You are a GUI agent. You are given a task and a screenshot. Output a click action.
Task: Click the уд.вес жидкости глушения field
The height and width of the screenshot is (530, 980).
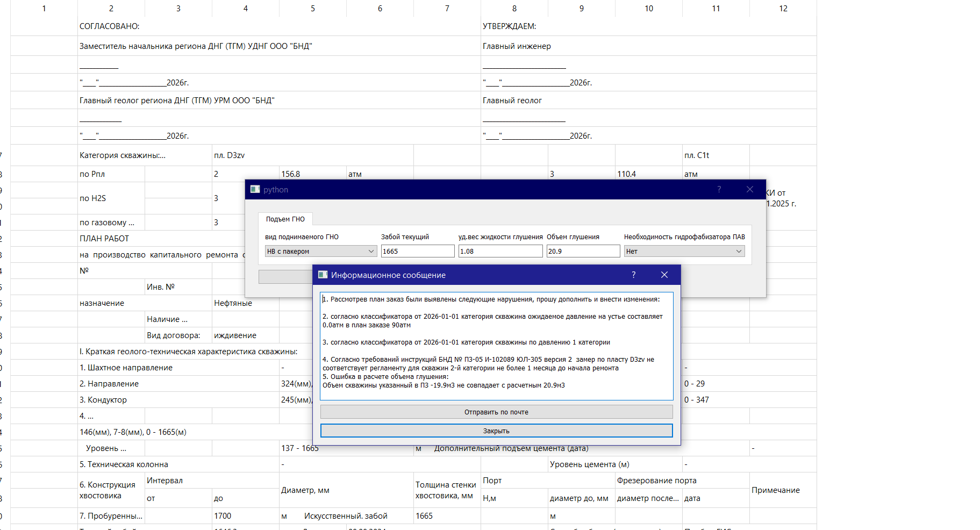[x=500, y=251]
